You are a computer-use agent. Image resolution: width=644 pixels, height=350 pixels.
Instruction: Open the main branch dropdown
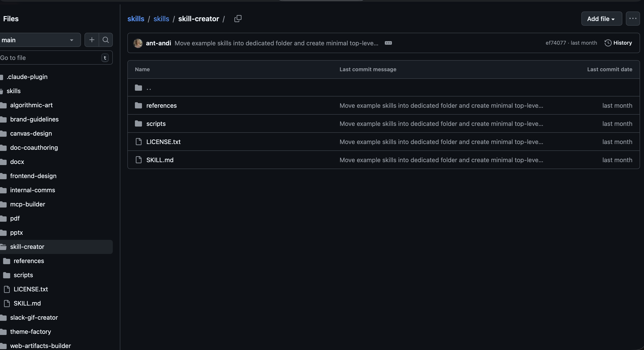[x=40, y=40]
